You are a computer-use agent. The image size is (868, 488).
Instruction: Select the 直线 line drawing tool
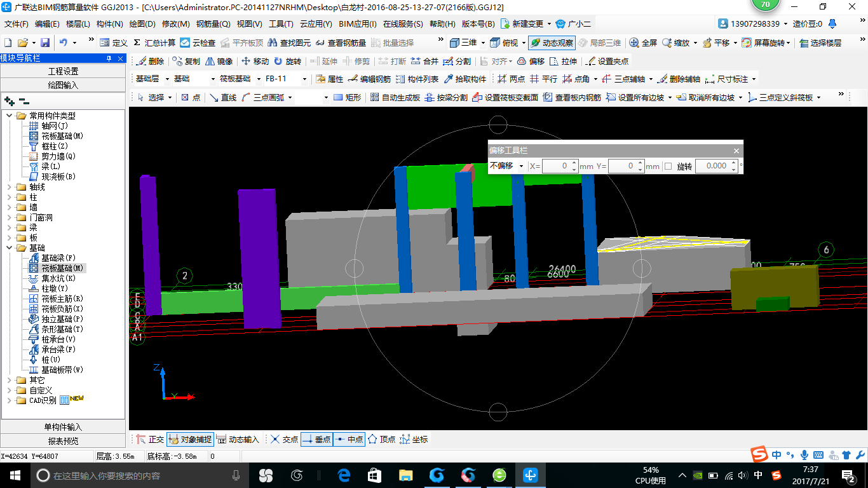point(223,97)
